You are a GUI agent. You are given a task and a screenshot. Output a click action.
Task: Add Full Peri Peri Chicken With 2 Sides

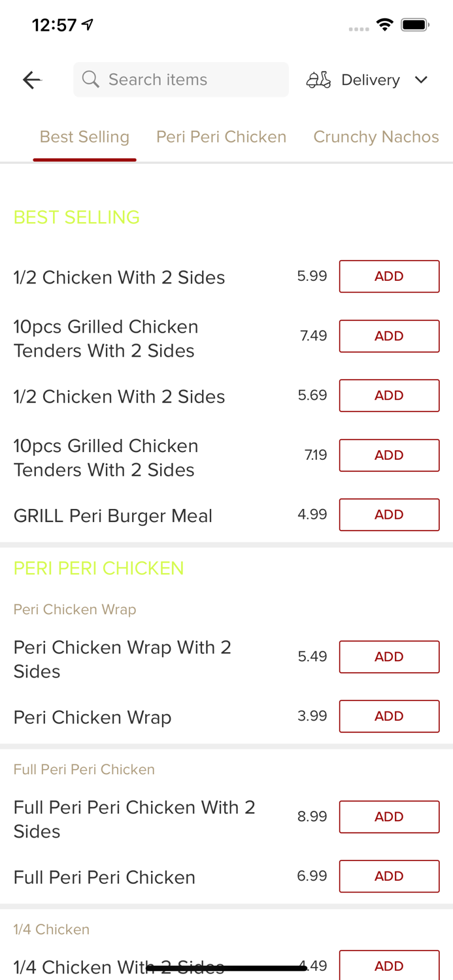389,817
